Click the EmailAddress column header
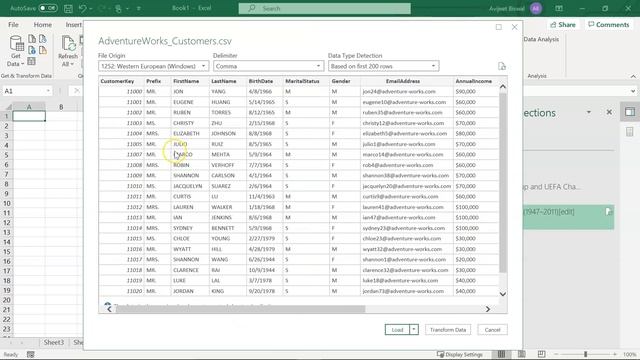Screen dimensions: 640x360 click(x=407, y=81)
